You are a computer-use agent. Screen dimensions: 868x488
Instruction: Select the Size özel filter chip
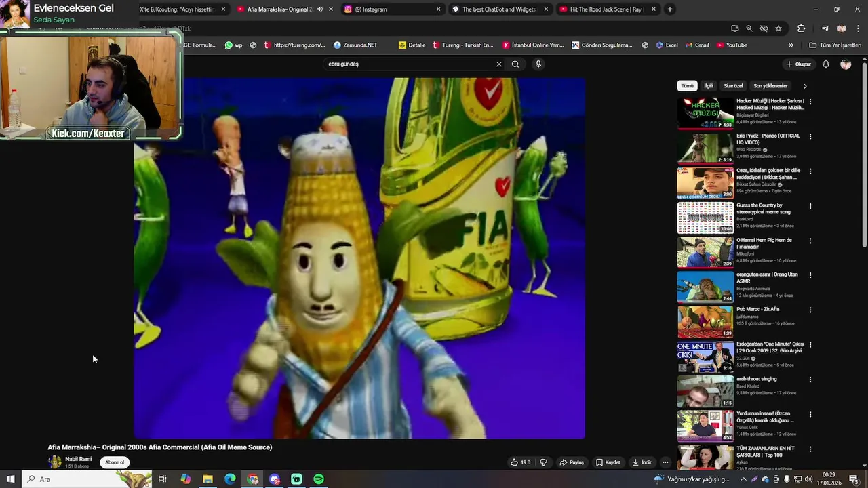pos(733,86)
